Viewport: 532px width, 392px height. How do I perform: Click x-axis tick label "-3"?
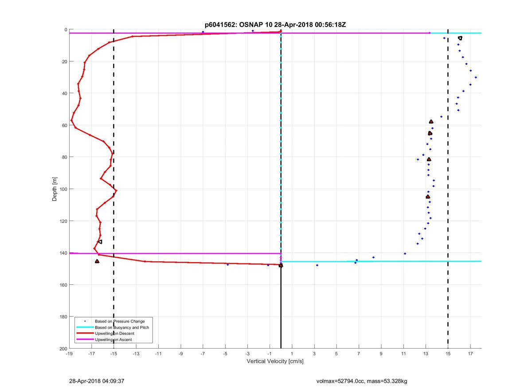pos(247,354)
